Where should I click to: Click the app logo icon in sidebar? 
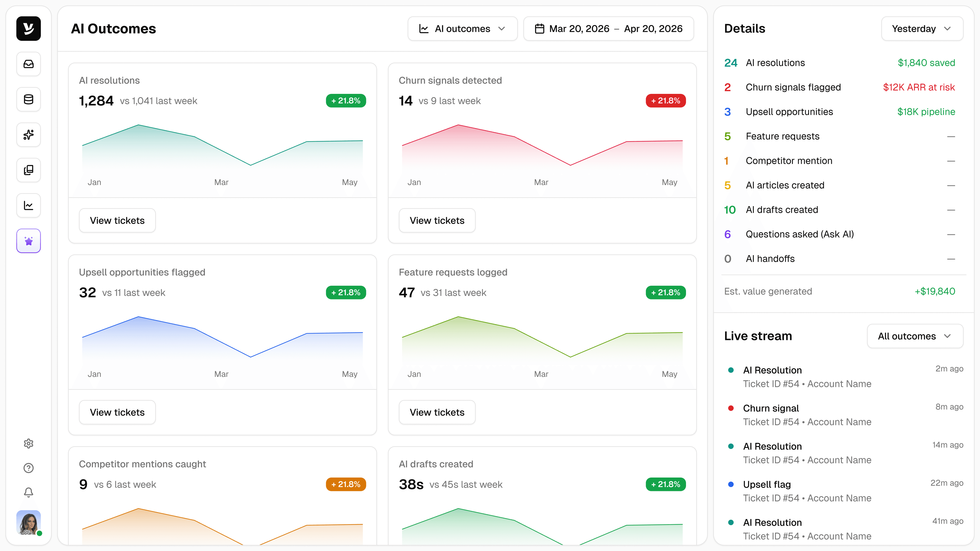pos(29,29)
